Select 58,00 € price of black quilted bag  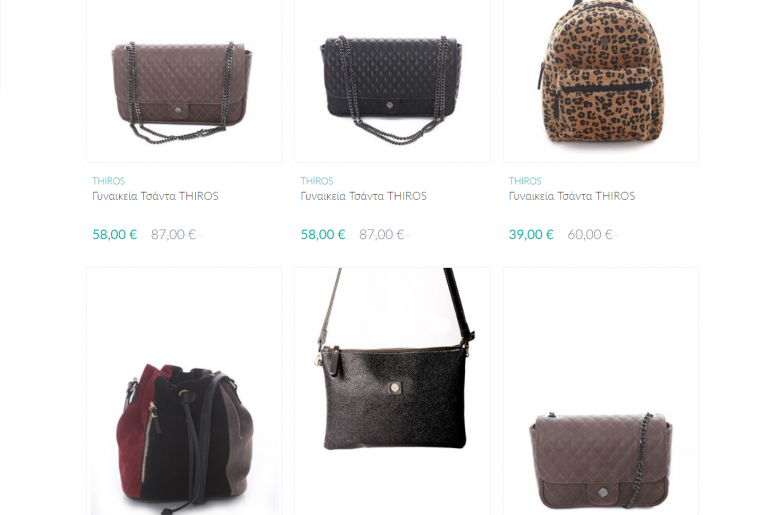tap(323, 235)
